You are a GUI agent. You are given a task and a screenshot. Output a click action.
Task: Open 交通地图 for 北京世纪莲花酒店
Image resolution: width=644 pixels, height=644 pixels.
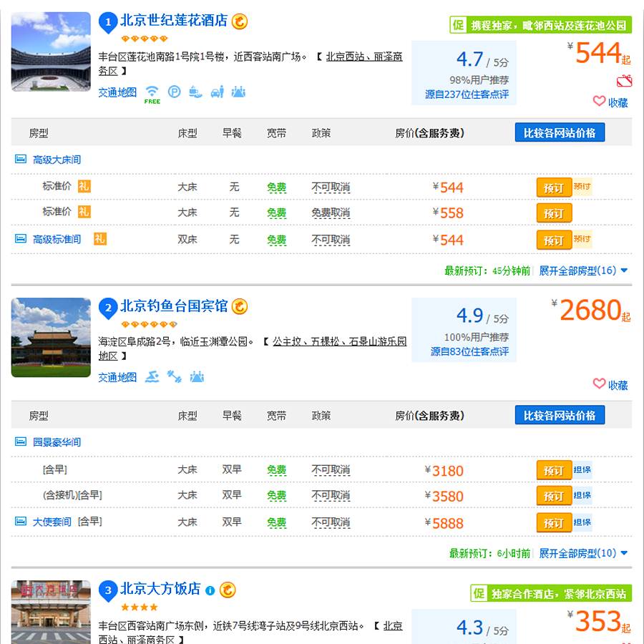click(117, 92)
